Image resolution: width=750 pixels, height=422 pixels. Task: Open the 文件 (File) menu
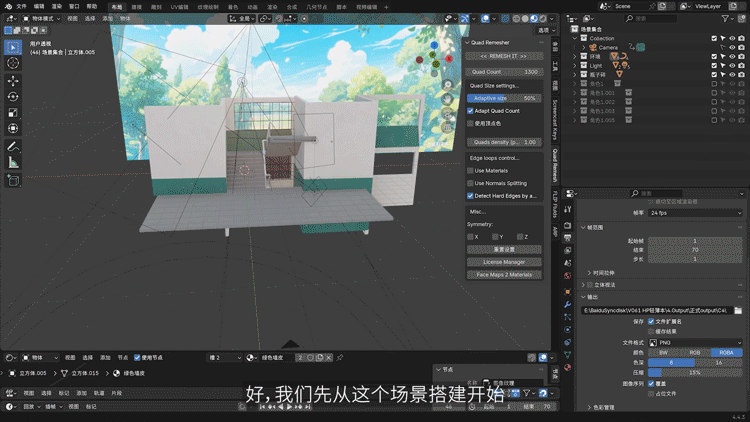click(x=21, y=6)
